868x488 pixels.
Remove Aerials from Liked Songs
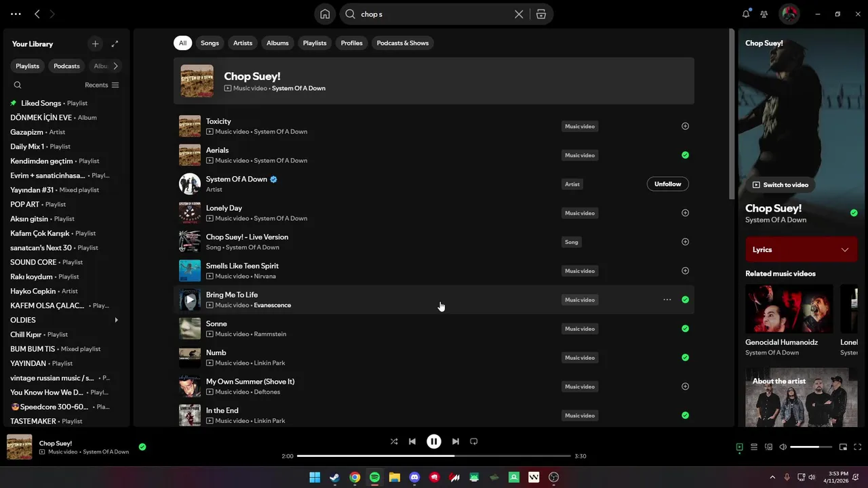(685, 155)
